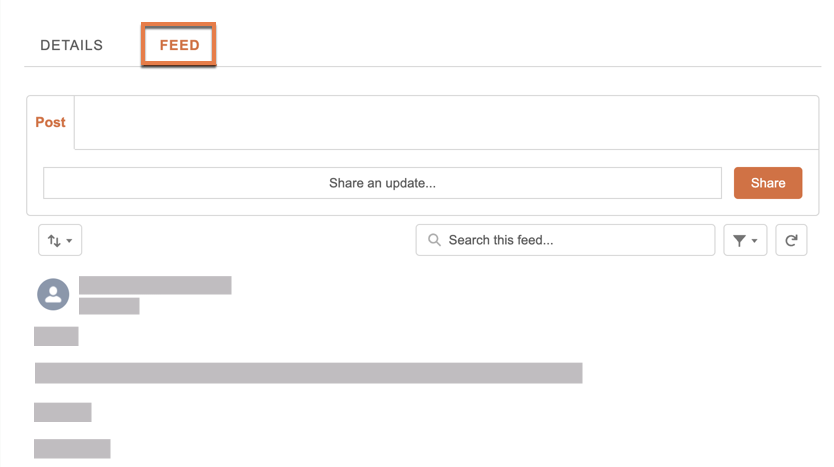Viewport: 834px width, 467px height.
Task: Click the magnifier icon in feed search
Action: tap(435, 240)
